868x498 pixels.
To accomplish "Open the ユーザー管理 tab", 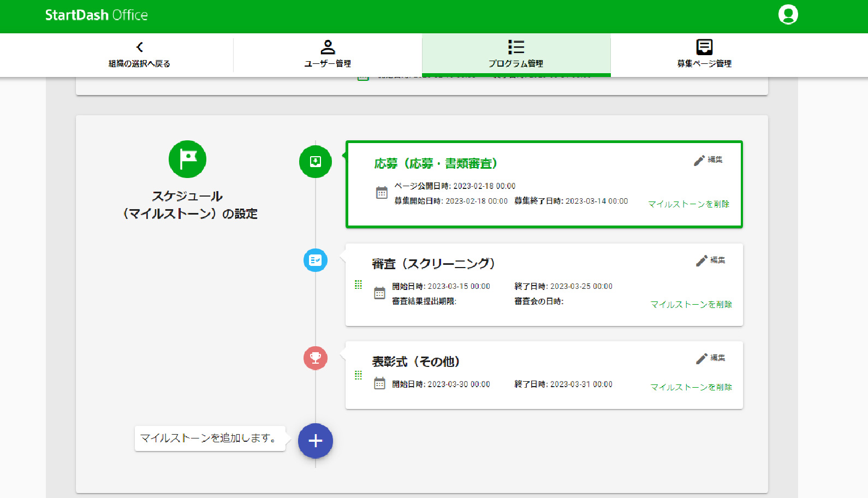I will tap(328, 55).
